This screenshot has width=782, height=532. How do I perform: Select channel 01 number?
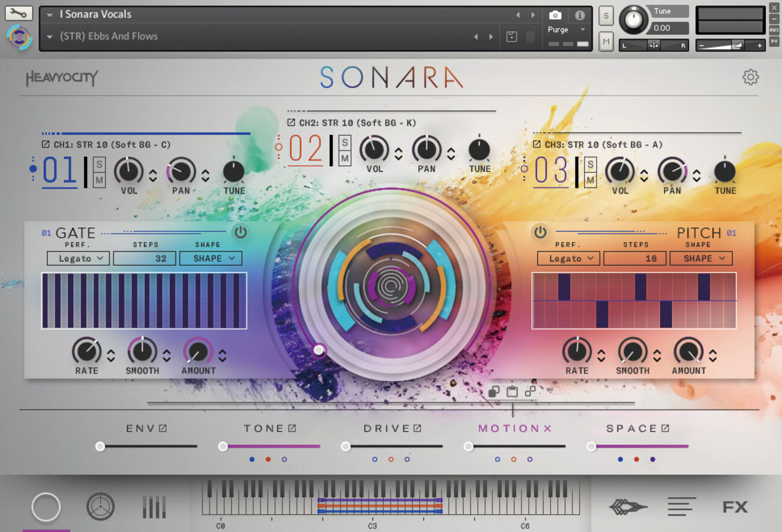(60, 171)
